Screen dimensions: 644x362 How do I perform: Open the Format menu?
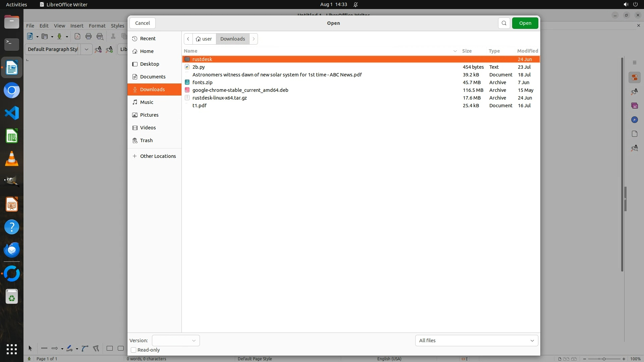(x=97, y=26)
